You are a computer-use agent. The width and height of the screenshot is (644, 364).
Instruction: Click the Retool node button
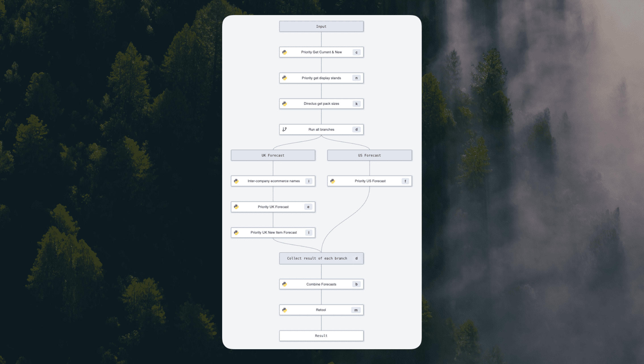click(x=322, y=310)
